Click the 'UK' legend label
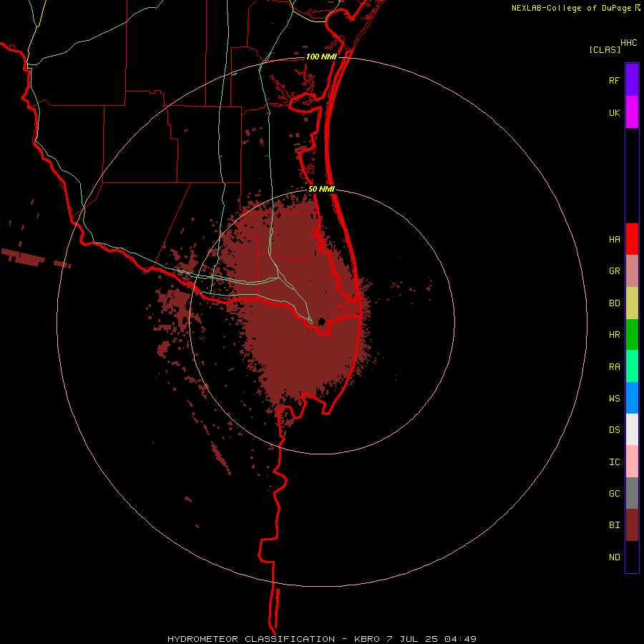The image size is (644, 644). pos(614,112)
